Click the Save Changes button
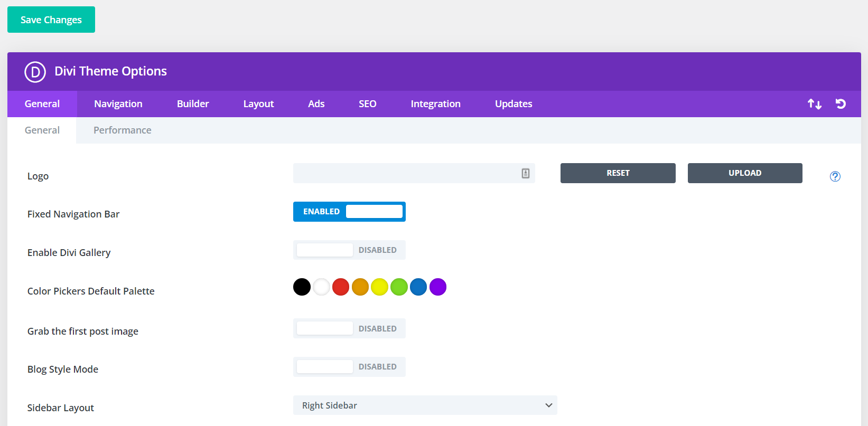The height and width of the screenshot is (426, 868). coord(51,20)
